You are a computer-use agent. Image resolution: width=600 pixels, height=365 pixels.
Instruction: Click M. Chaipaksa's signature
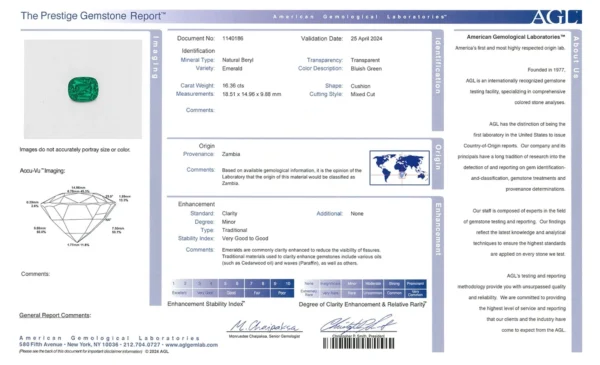264,326
